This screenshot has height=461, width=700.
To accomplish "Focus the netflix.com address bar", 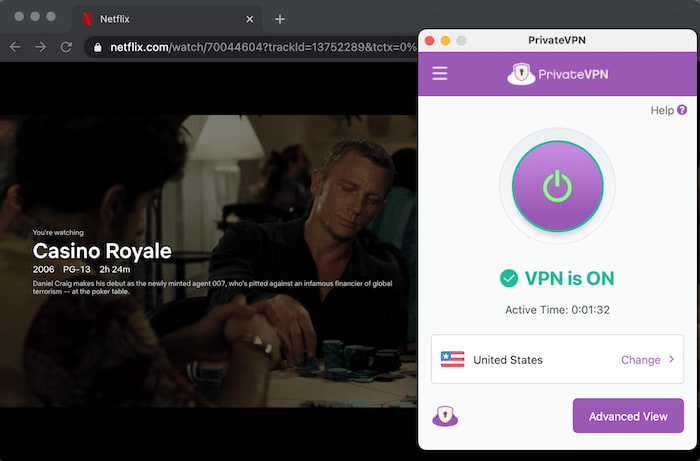I will click(263, 47).
